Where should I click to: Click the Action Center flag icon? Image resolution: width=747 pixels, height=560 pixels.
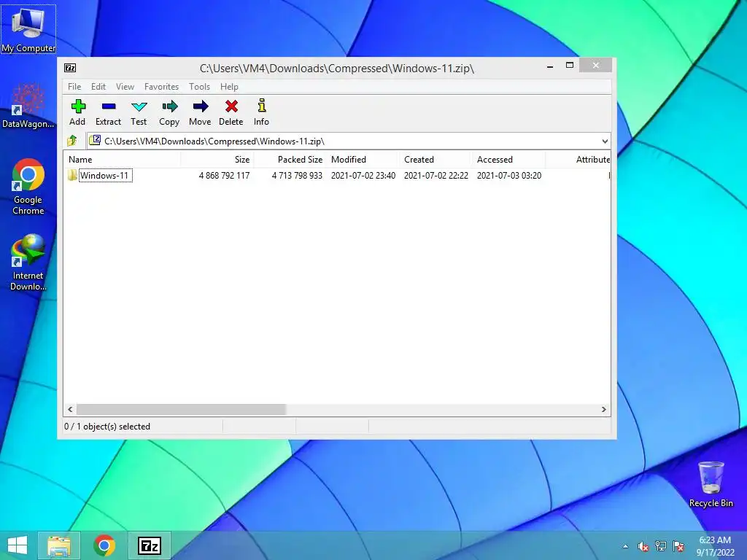(678, 546)
